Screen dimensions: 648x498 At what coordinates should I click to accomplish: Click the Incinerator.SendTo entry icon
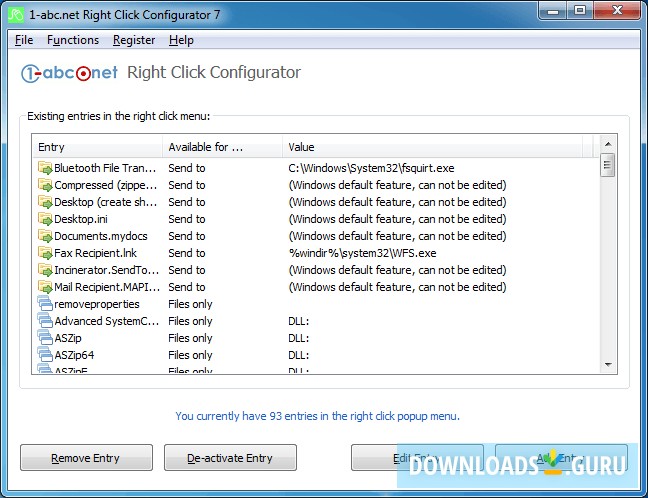coord(45,270)
